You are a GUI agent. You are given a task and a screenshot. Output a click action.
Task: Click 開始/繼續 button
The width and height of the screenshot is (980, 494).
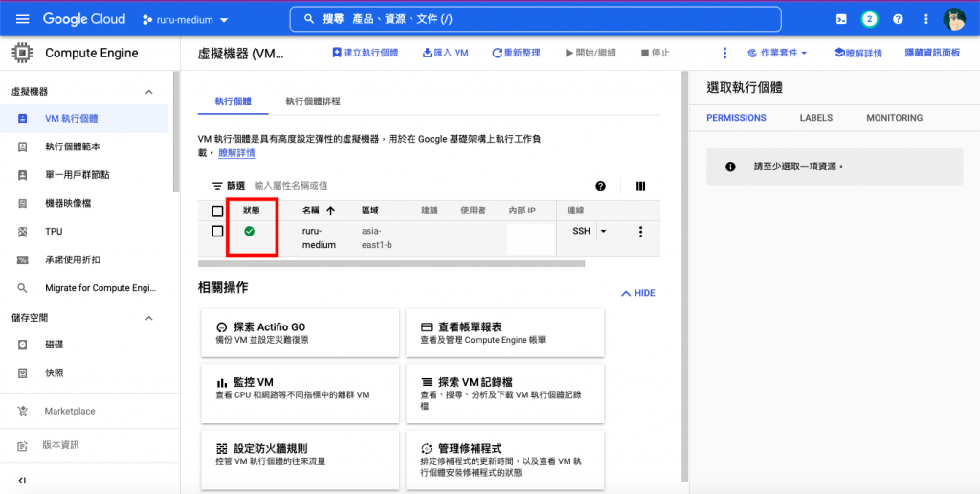pyautogui.click(x=590, y=54)
